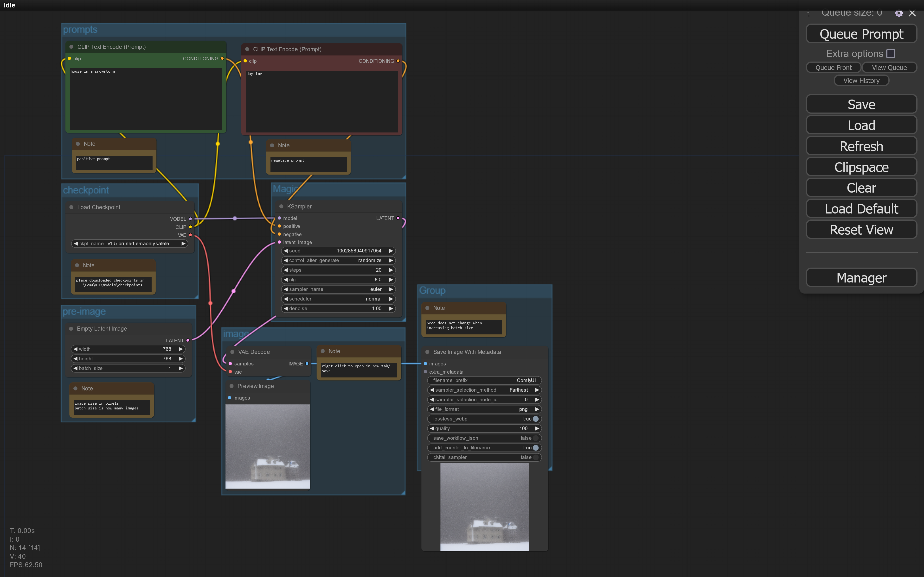The width and height of the screenshot is (924, 577).
Task: Click KSampler LATENT output connector
Action: tap(398, 218)
